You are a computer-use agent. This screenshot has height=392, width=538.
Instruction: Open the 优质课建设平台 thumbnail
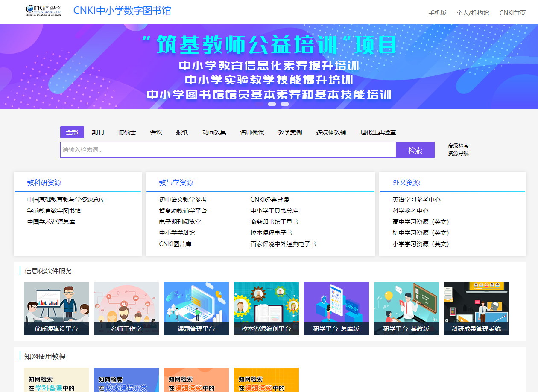pyautogui.click(x=56, y=309)
